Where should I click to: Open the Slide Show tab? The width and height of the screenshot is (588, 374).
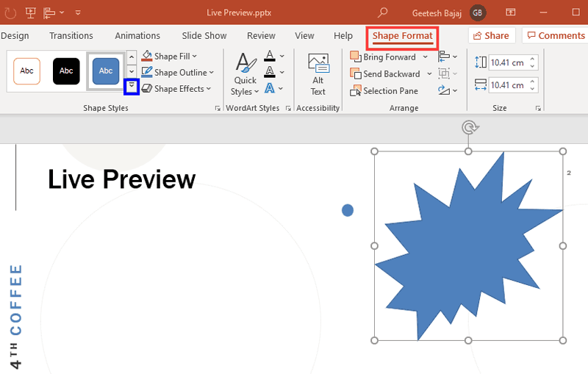click(x=204, y=36)
